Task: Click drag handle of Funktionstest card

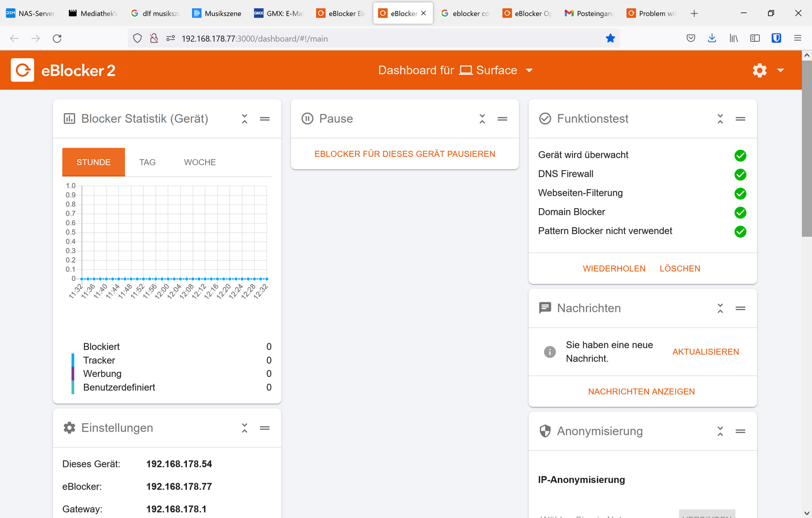Action: (741, 119)
